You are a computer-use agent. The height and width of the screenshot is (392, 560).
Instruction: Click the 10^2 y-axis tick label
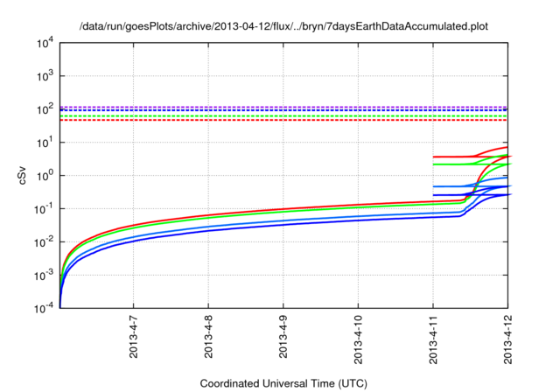(x=45, y=109)
